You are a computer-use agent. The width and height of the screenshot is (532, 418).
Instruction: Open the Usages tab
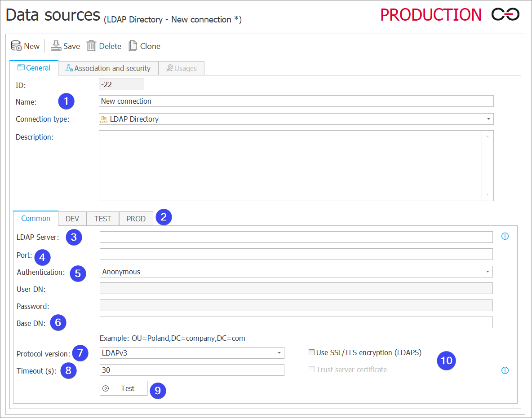point(181,68)
